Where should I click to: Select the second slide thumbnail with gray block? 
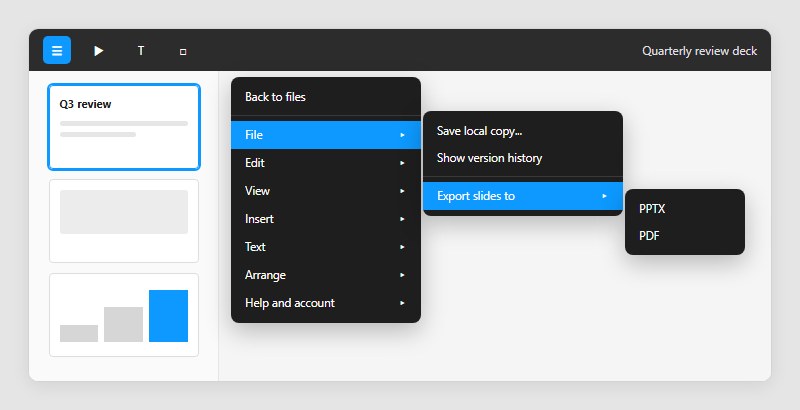(x=124, y=221)
